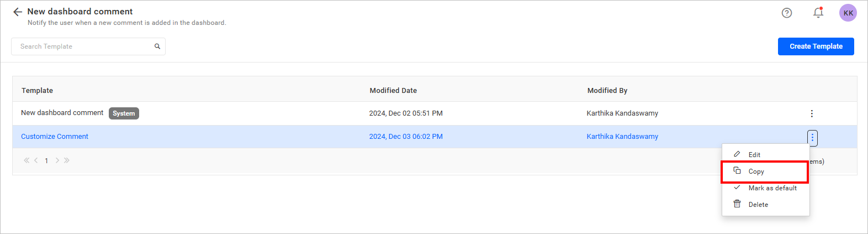This screenshot has height=234, width=868.
Task: Focus the Search Template input field
Action: click(x=83, y=46)
